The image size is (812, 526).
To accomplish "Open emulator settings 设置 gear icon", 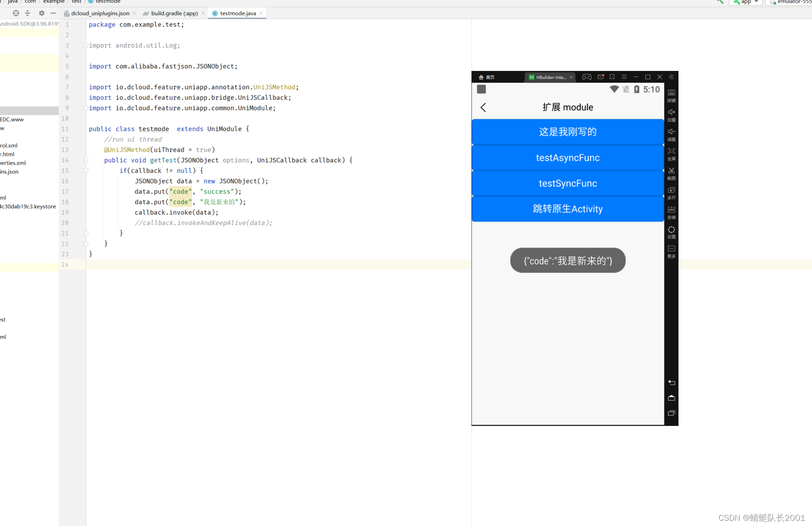I will [672, 231].
